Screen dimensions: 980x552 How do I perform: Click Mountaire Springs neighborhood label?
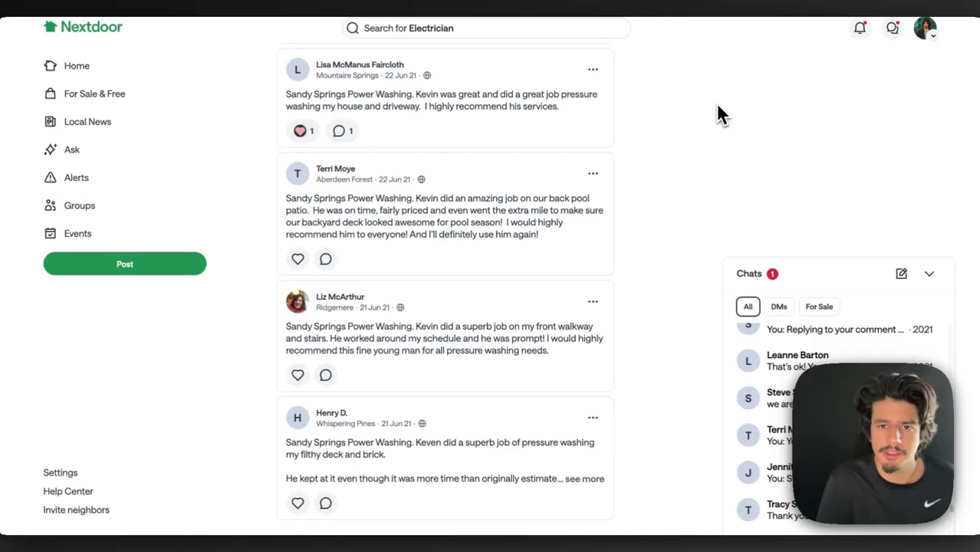point(347,76)
